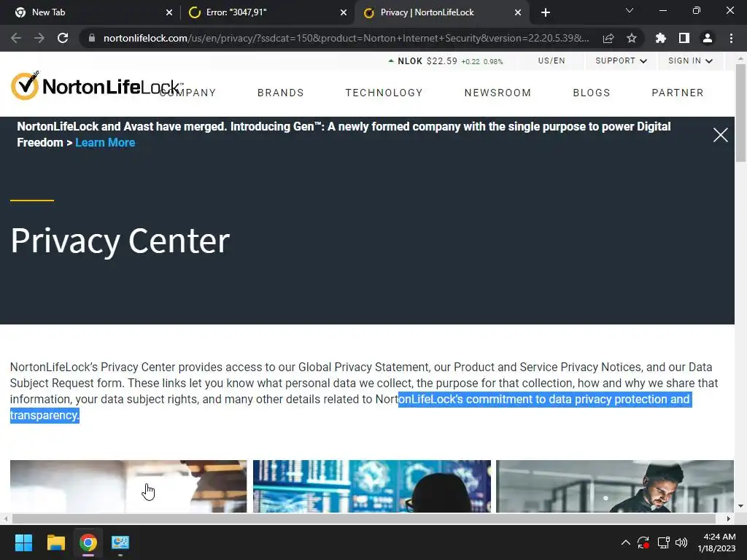The image size is (747, 560).
Task: Bookmark this tab with star icon
Action: pyautogui.click(x=632, y=38)
